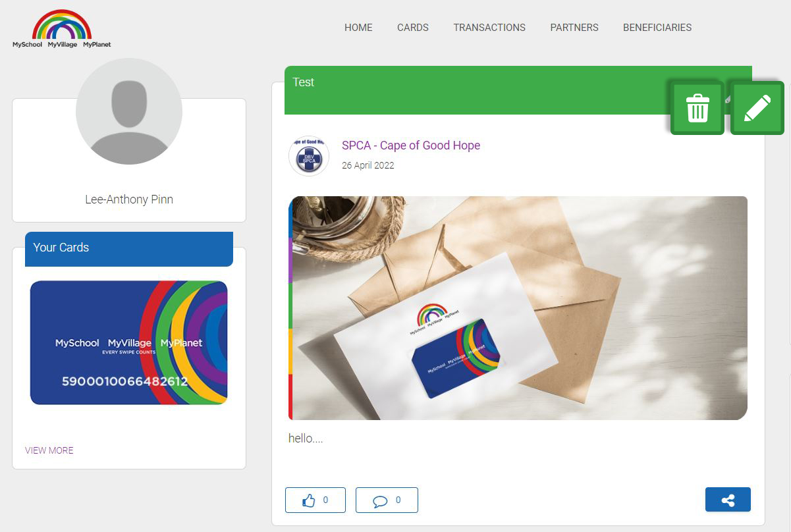The width and height of the screenshot is (791, 532).
Task: Click the MySchool rainbow logo
Action: tap(62, 28)
